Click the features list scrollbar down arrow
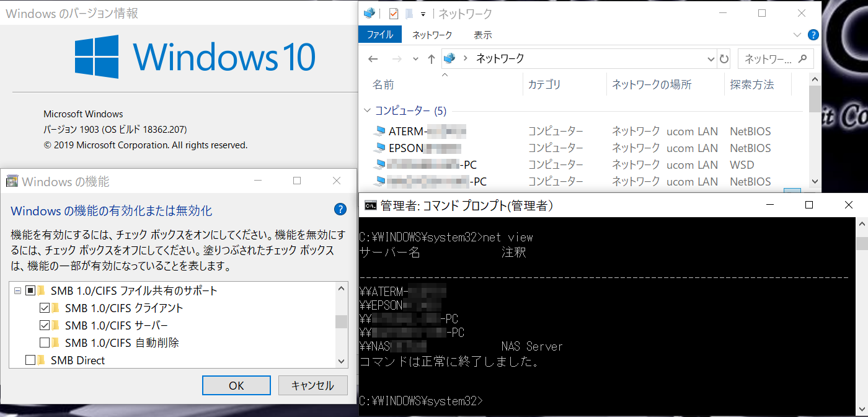868x417 pixels. [x=341, y=361]
